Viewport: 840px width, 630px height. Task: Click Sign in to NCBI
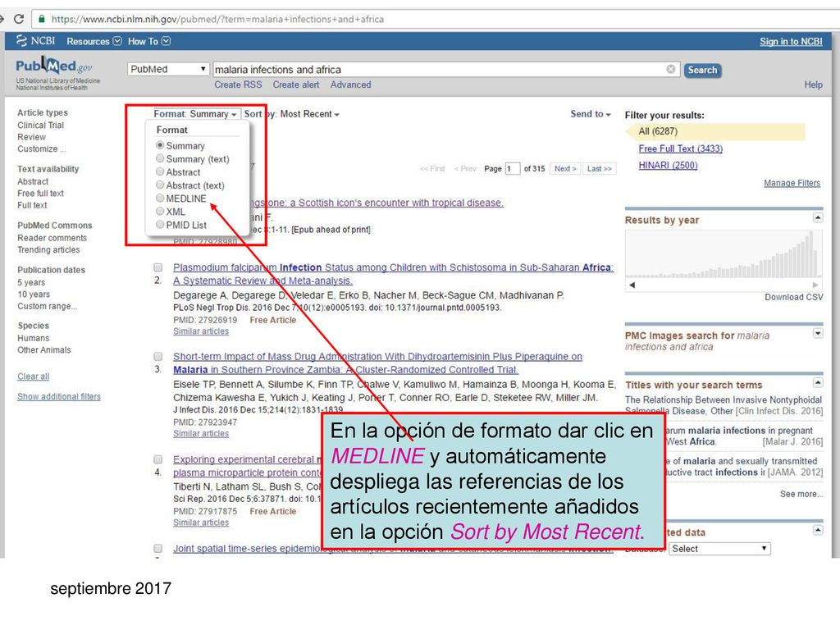[x=791, y=42]
